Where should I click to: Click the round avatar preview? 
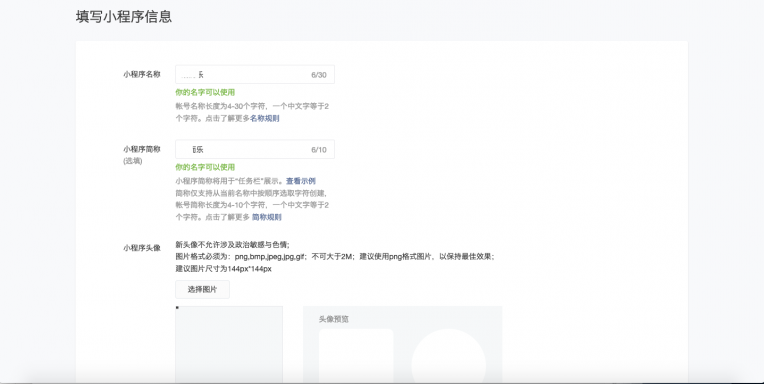click(x=449, y=356)
